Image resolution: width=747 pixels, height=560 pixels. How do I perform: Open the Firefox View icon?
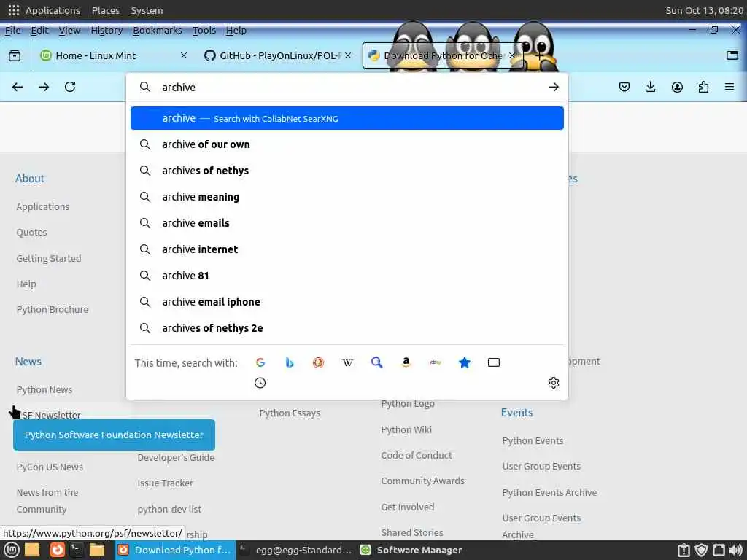pyautogui.click(x=15, y=55)
